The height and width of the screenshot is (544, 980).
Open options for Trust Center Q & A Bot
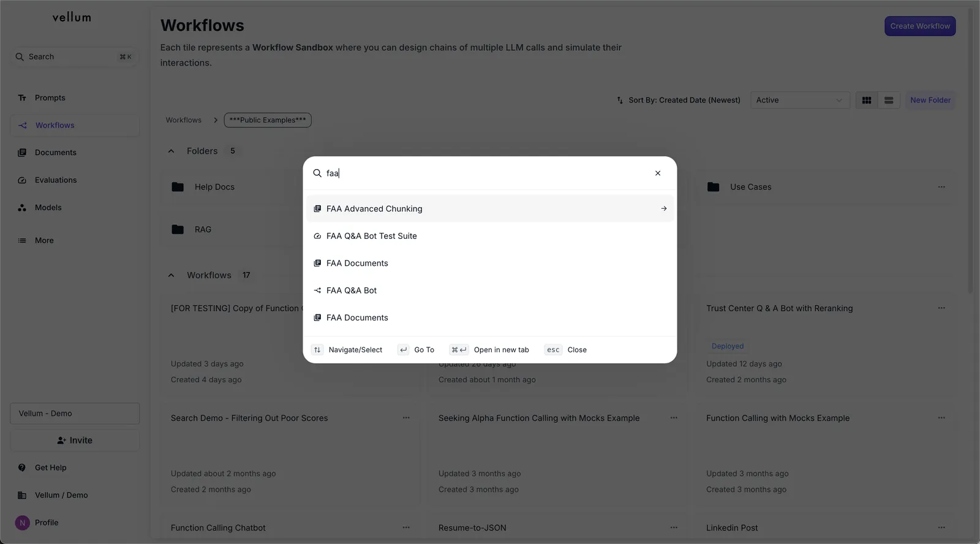[x=941, y=308]
